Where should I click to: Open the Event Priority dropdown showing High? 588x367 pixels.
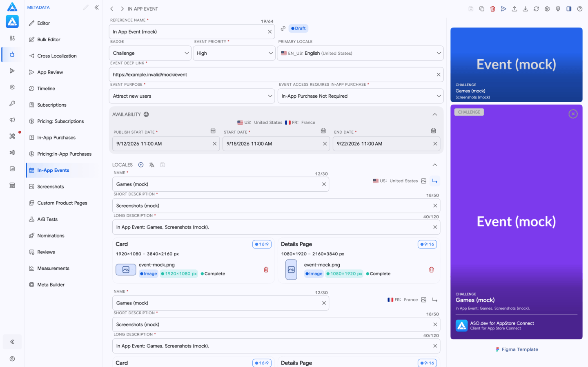point(234,53)
